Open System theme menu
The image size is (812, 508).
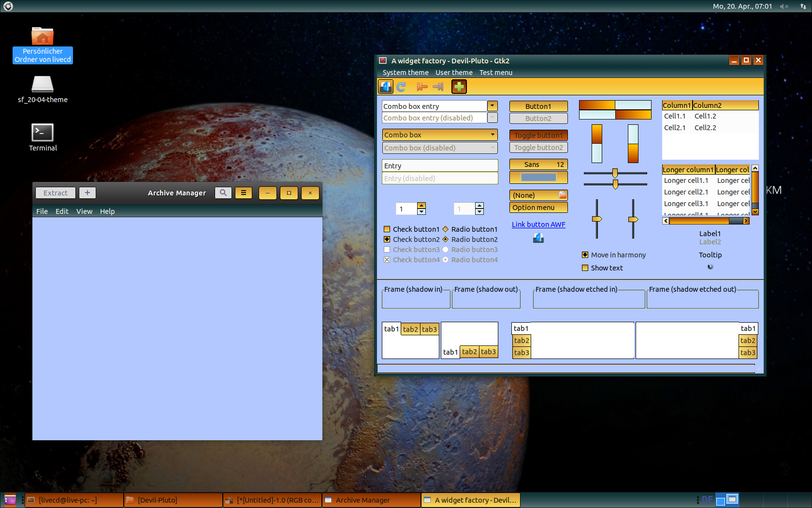406,73
